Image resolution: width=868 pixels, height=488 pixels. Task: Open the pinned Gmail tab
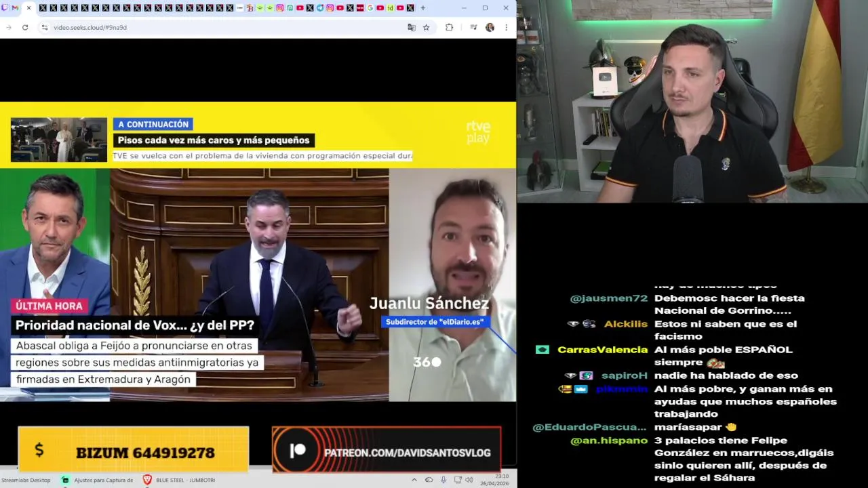(x=15, y=7)
